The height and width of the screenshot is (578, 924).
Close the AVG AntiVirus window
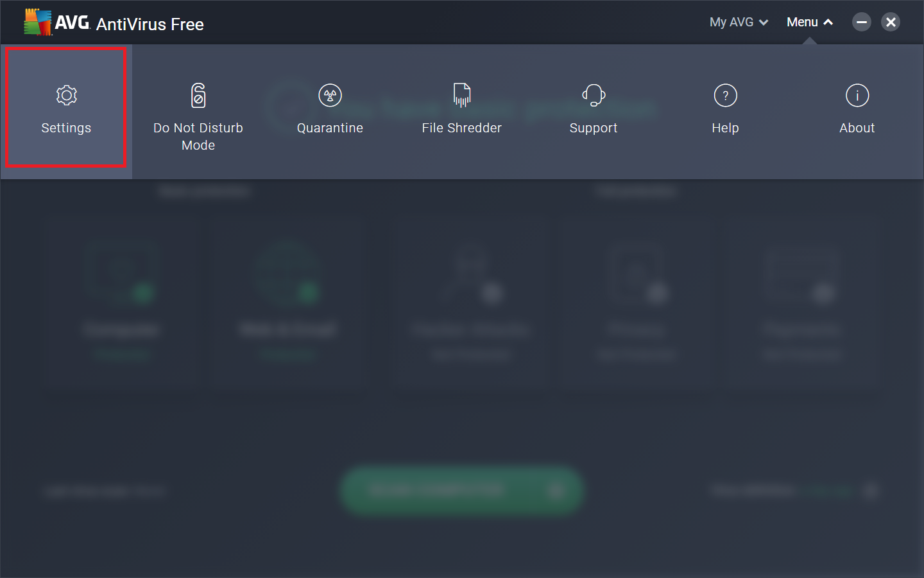pos(891,22)
